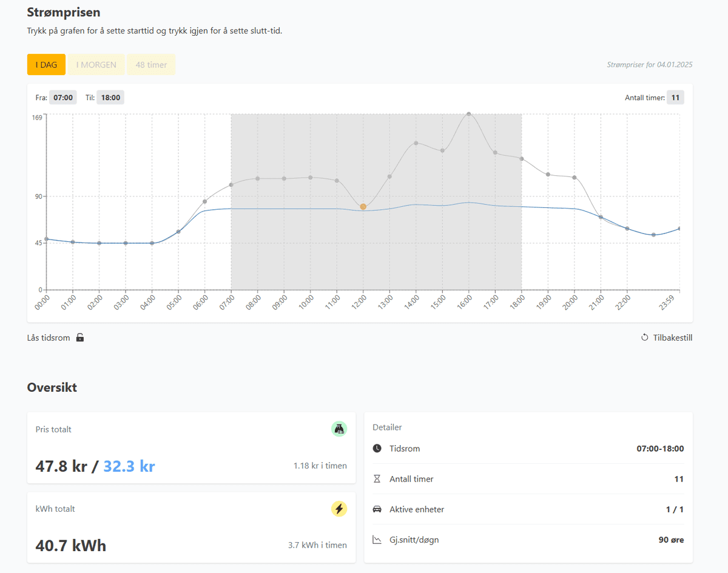Image resolution: width=728 pixels, height=573 pixels.
Task: Click the peak price point at 16:00
Action: coord(468,114)
